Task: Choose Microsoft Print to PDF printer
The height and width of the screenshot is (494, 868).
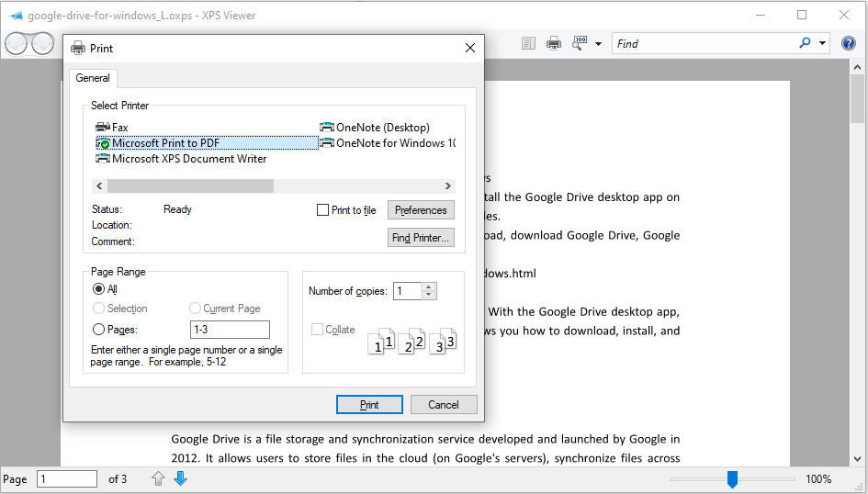Action: 207,143
